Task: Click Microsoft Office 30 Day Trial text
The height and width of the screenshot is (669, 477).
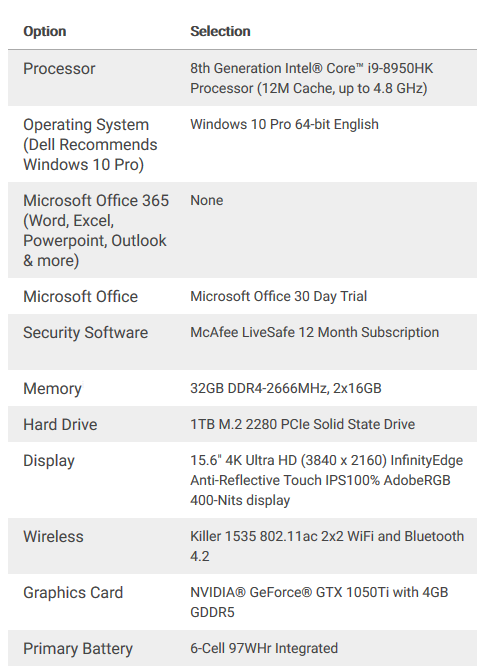Action: click(279, 296)
